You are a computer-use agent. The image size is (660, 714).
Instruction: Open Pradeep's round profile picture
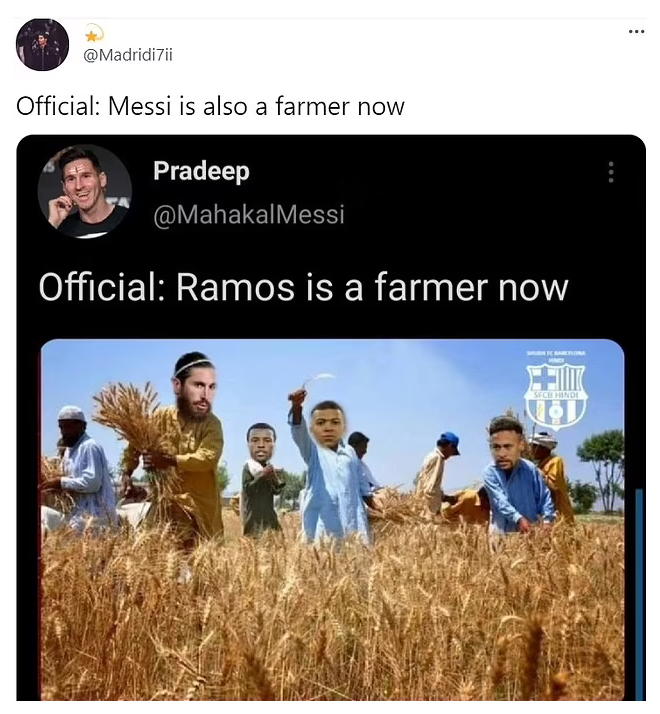point(85,192)
